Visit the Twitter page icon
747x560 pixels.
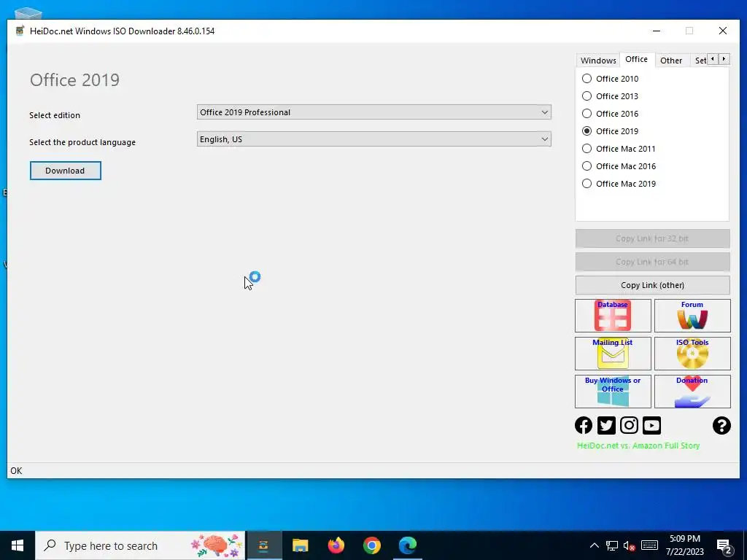606,425
